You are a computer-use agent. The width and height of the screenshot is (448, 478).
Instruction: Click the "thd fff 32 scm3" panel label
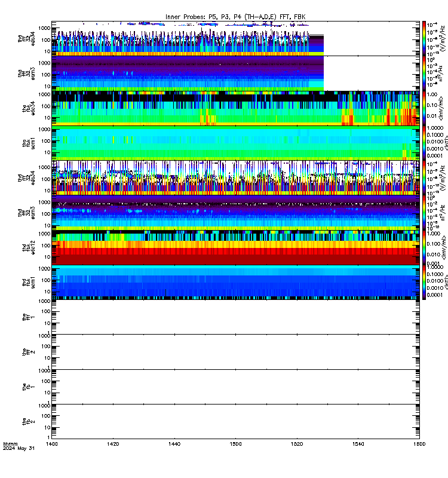(26, 213)
